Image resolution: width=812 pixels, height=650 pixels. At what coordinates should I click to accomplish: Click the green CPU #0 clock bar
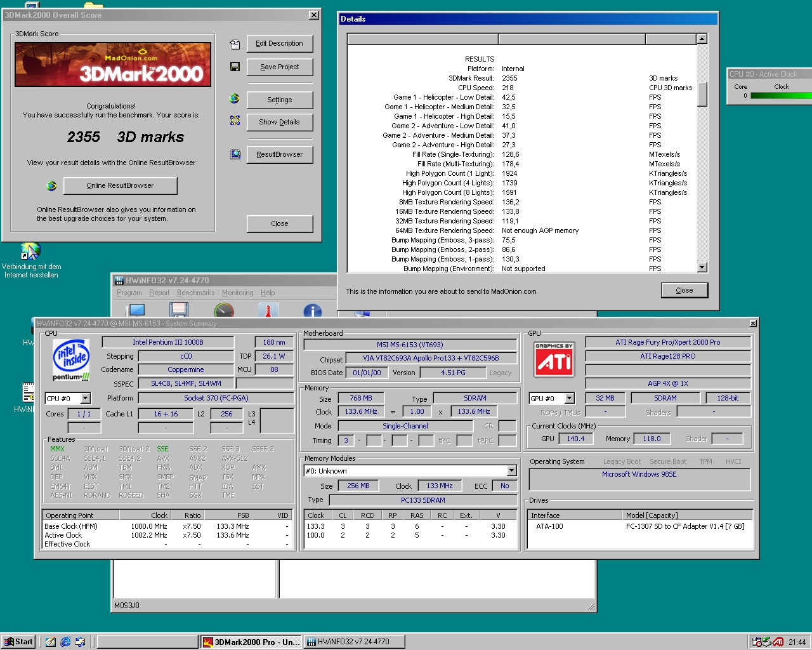(x=782, y=96)
